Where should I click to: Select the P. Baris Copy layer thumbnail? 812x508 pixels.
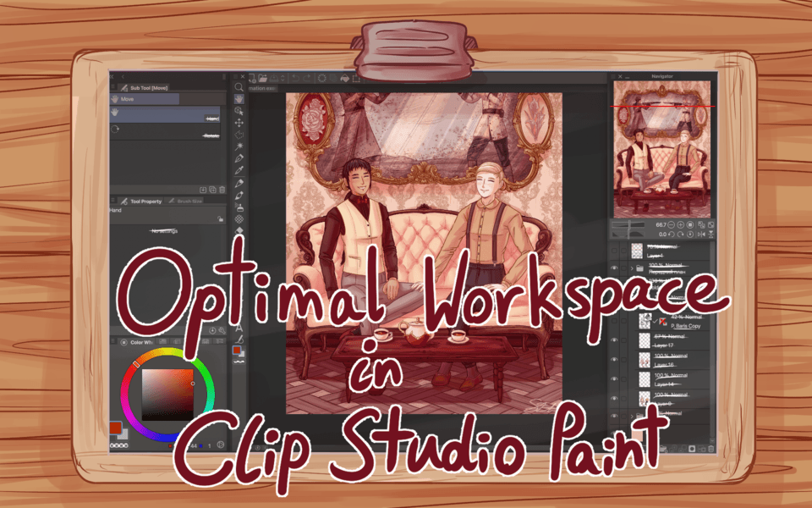645,321
